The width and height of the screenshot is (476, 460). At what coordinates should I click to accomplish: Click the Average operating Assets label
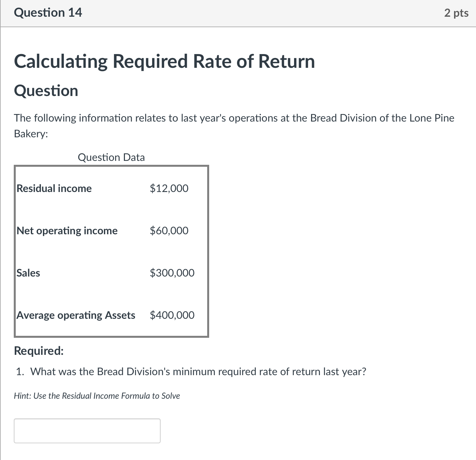coord(76,315)
